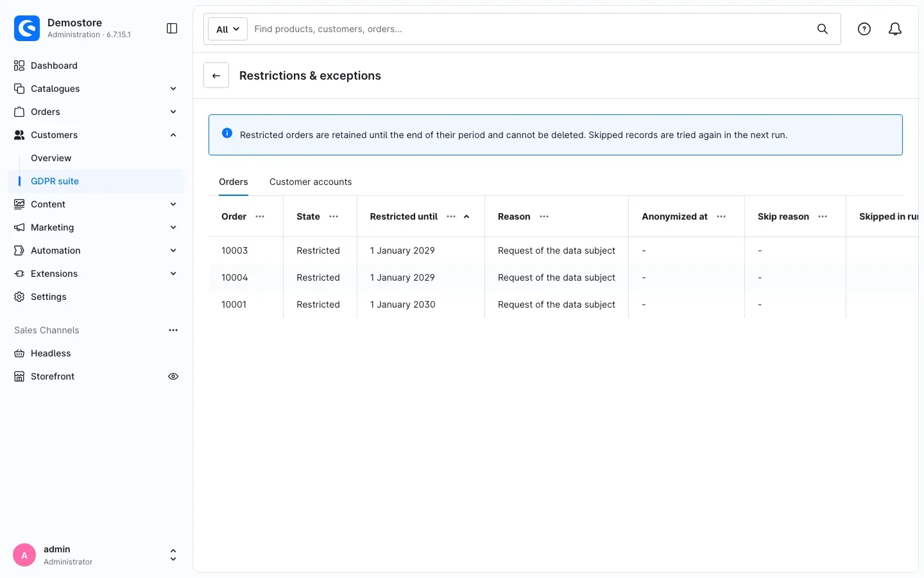Open the Settings menu item
924x578 pixels.
click(96, 297)
